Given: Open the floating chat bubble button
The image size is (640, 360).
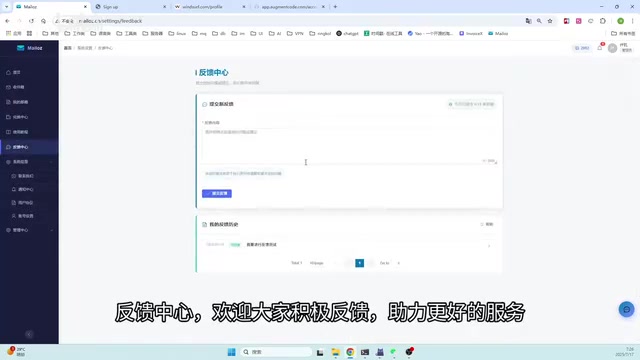Looking at the screenshot, I should (626, 309).
